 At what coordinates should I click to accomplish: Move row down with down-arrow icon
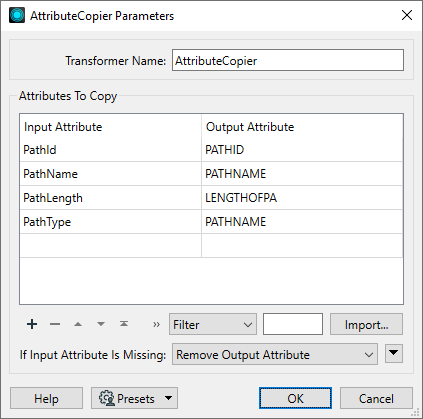[101, 324]
